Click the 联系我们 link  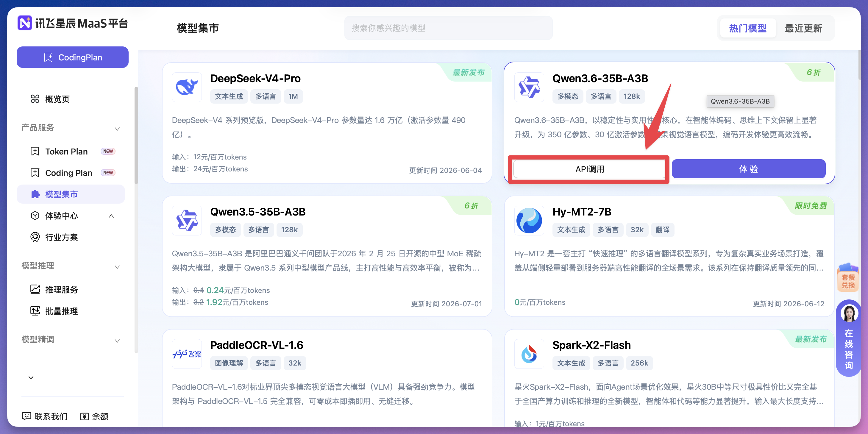45,416
